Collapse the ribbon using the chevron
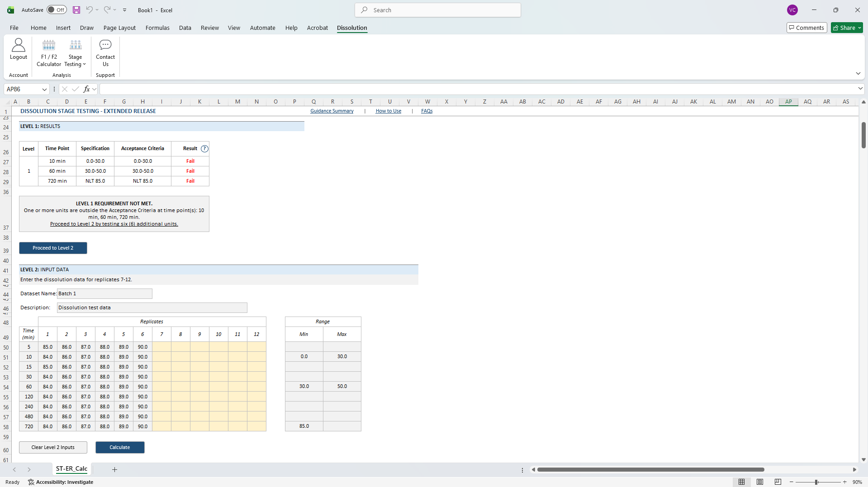 point(858,74)
